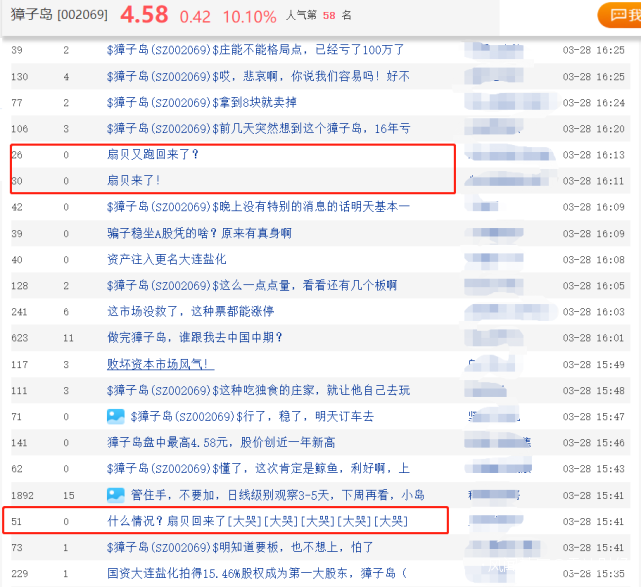Click the timestamp 03-28 16:01
The height and width of the screenshot is (587, 641).
pos(594,338)
